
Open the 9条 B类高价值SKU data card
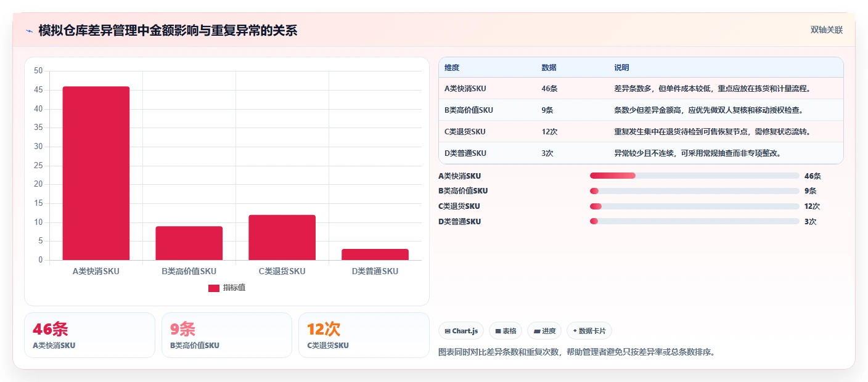click(x=227, y=335)
